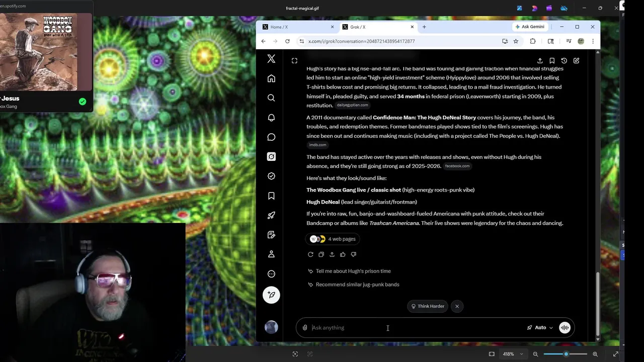Open the Chrome three-dot menu

click(x=593, y=41)
